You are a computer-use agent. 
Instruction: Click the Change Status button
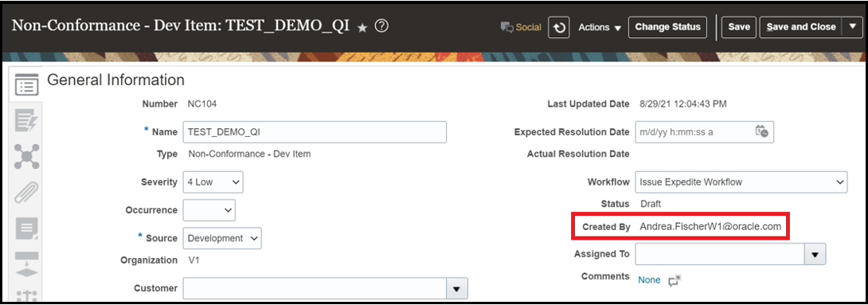click(x=667, y=27)
